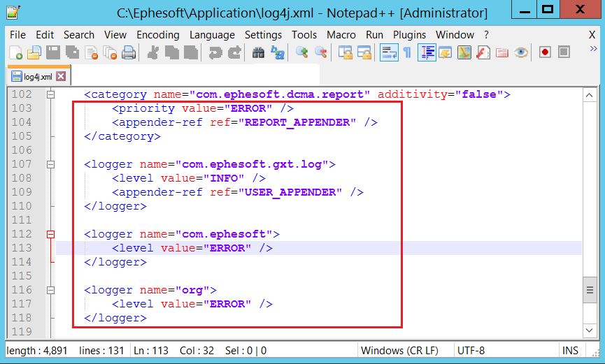Open the File menu
The width and height of the screenshot is (605, 364).
point(17,35)
